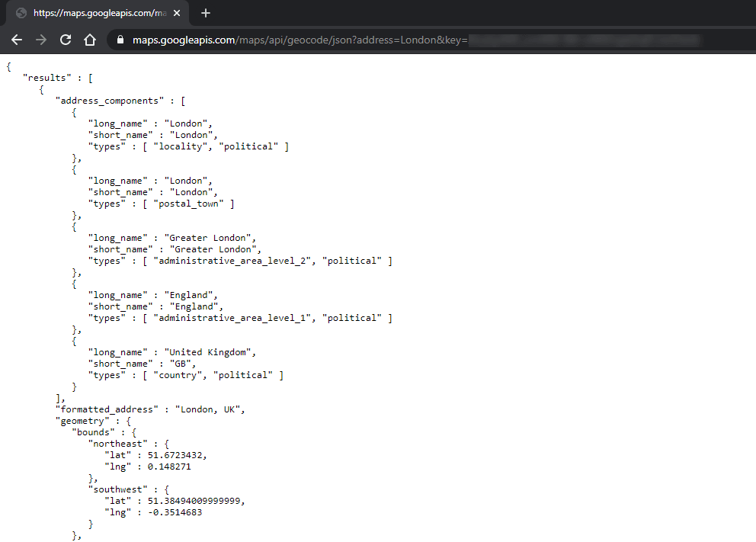Open a new tab with the plus button
756x542 pixels.
206,13
